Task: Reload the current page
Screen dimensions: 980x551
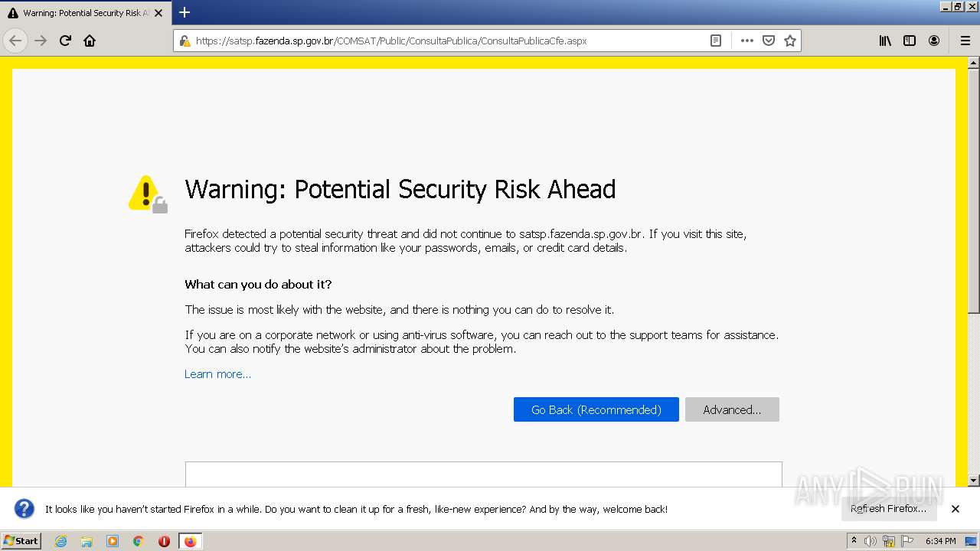Action: [x=65, y=41]
